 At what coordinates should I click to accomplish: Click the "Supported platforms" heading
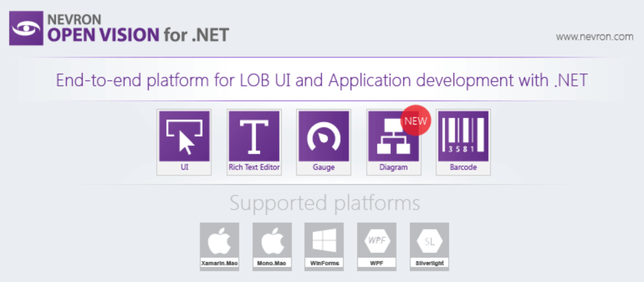click(x=325, y=203)
